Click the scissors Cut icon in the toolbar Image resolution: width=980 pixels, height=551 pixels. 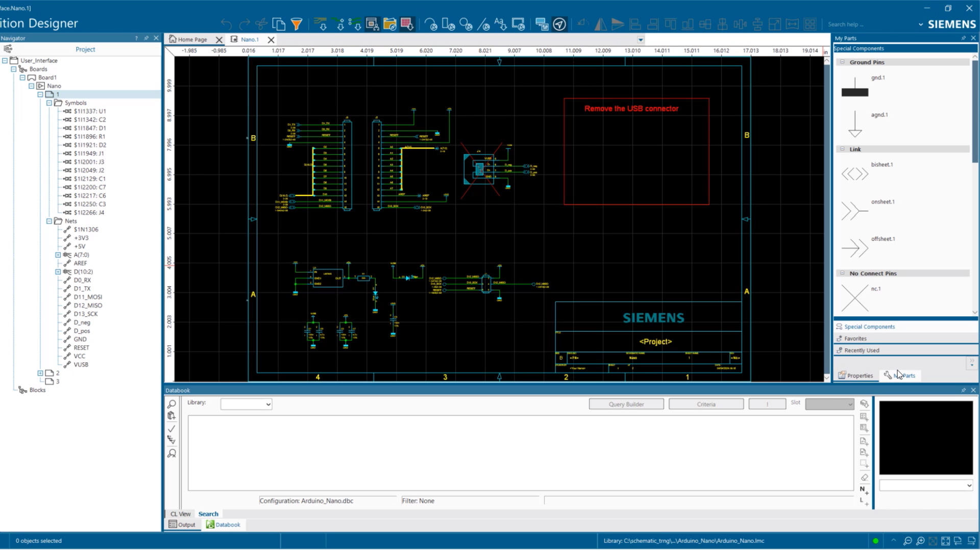tap(261, 24)
